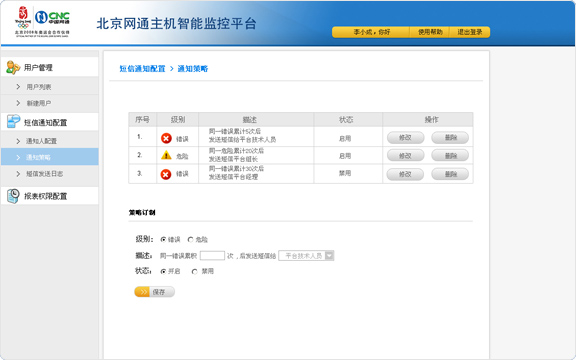Select the 错误 level radio button

[163, 240]
